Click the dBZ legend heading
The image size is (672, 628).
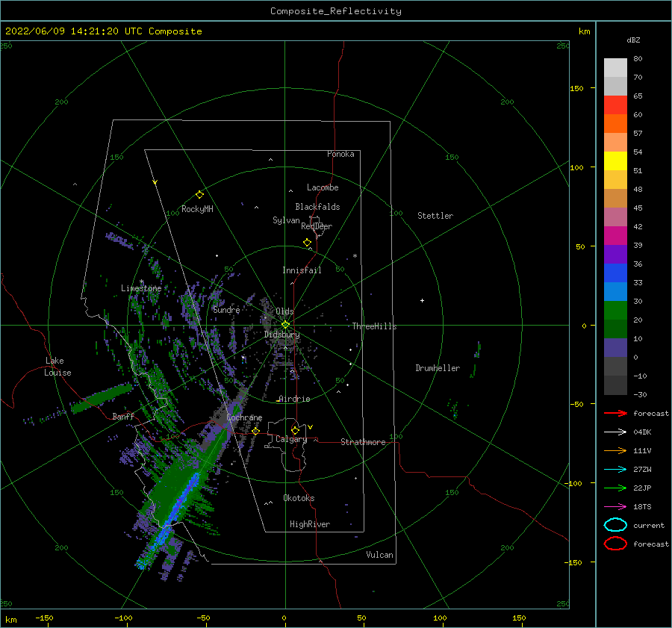coord(633,40)
